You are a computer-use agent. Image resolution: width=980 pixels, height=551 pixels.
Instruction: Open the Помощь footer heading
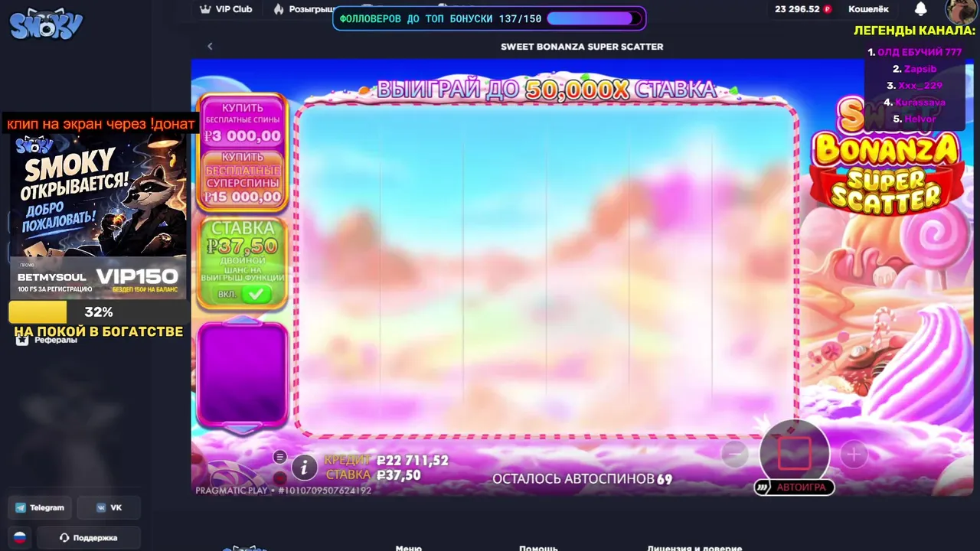(x=538, y=547)
